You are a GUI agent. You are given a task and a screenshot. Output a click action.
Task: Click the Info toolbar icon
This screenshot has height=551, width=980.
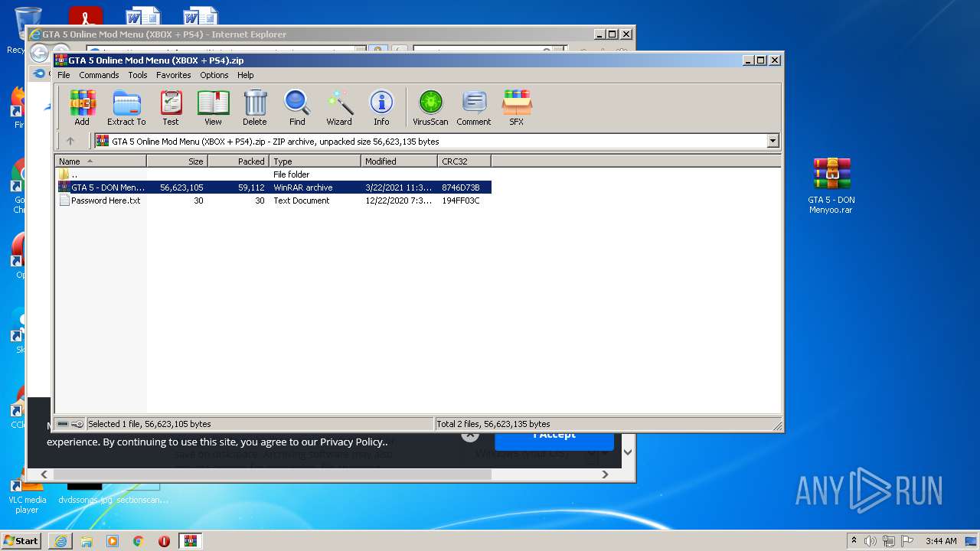381,108
